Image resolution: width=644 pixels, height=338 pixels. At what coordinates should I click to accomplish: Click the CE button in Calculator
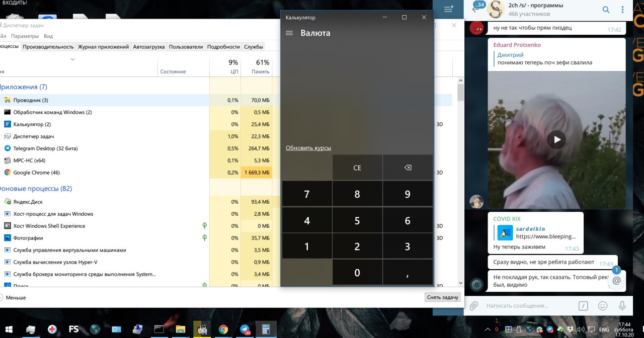pyautogui.click(x=357, y=167)
